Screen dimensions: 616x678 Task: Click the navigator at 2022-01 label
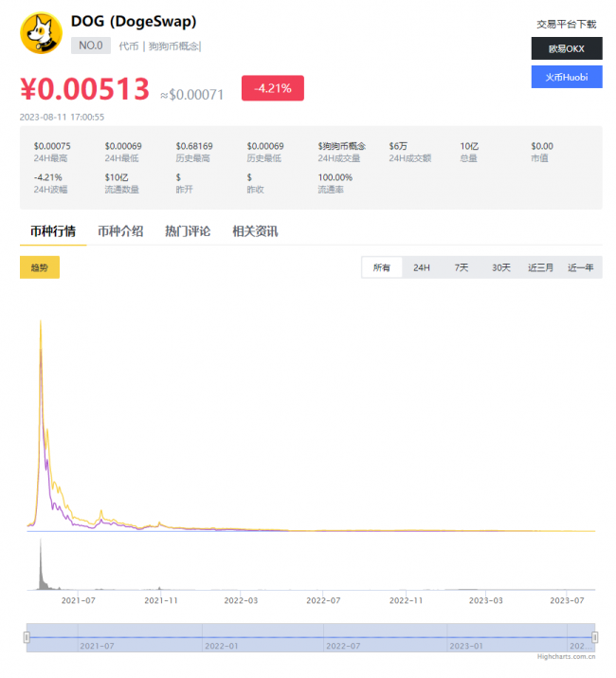[x=222, y=646]
